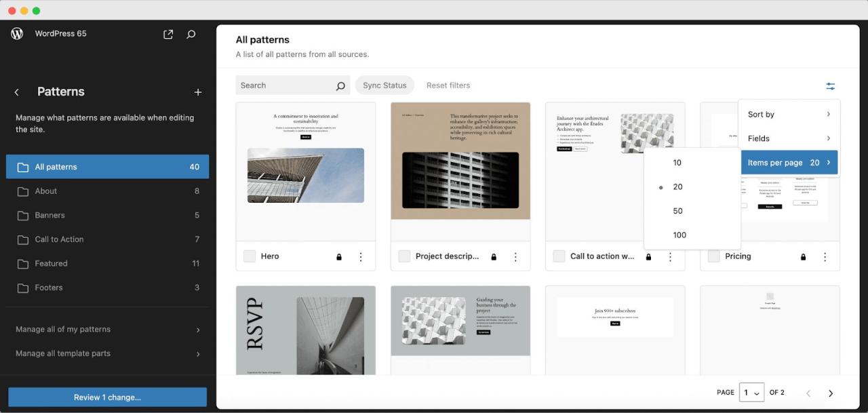
Task: Expand the Sort by submenu
Action: (x=789, y=115)
